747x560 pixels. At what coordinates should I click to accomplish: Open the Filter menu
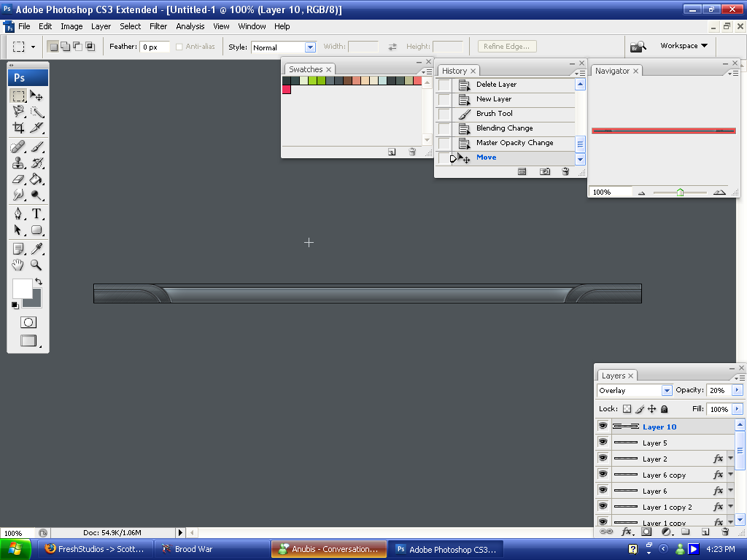click(158, 26)
